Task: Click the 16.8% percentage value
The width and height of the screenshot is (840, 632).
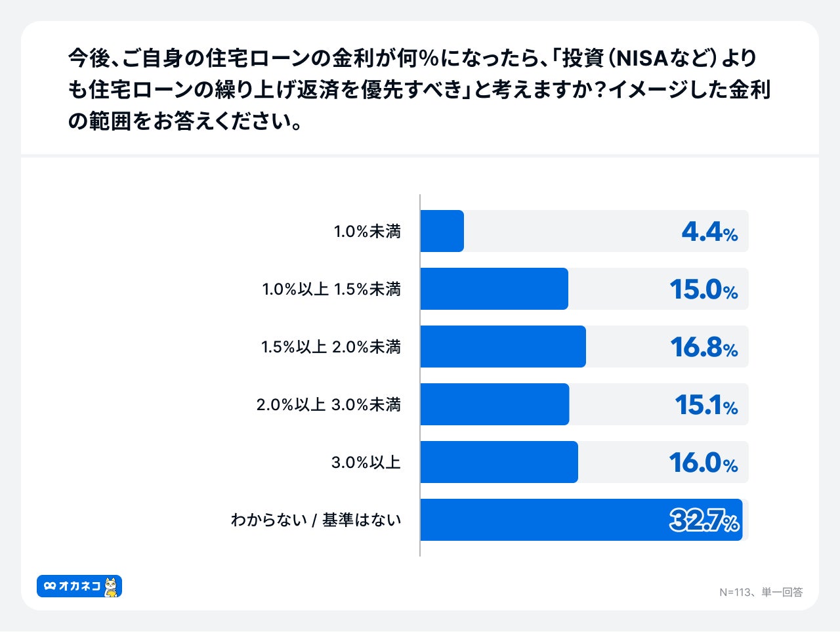Action: (x=703, y=347)
